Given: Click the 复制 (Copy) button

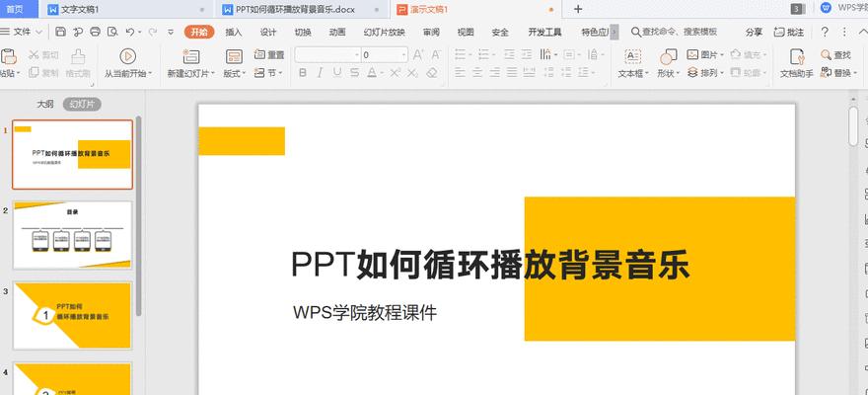Looking at the screenshot, I should 43,72.
